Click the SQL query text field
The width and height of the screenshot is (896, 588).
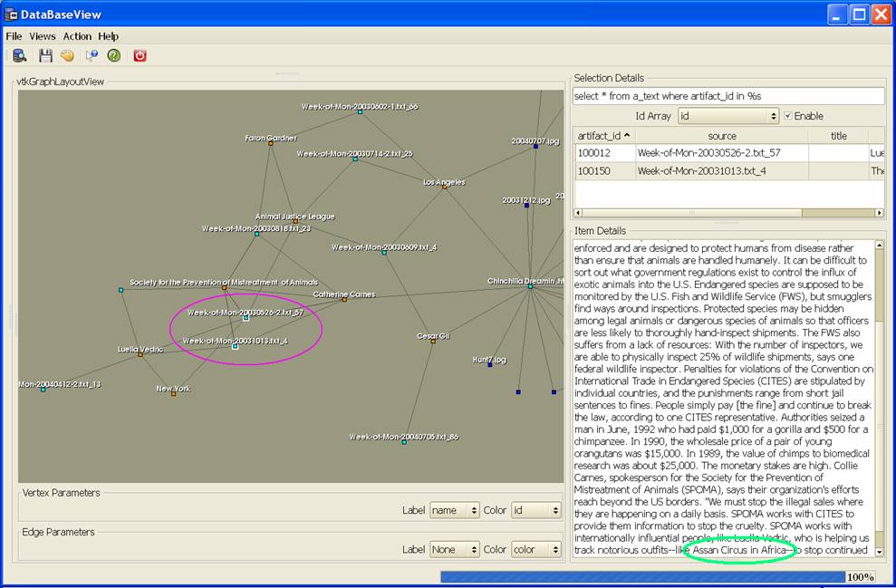(727, 96)
